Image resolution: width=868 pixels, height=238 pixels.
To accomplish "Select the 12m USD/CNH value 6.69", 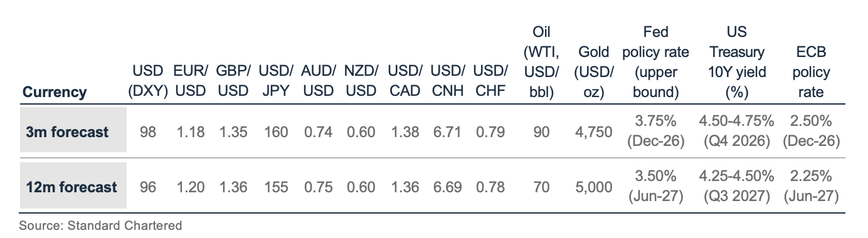I will tap(446, 187).
